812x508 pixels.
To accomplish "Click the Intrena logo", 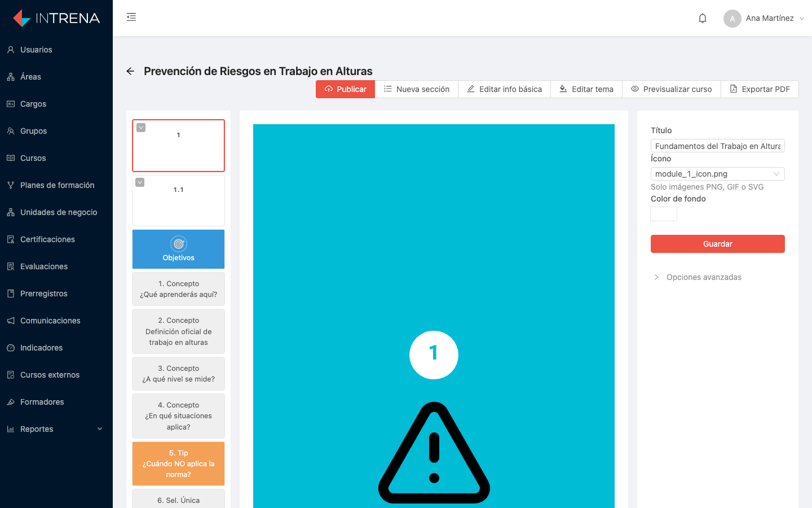I will [56, 18].
